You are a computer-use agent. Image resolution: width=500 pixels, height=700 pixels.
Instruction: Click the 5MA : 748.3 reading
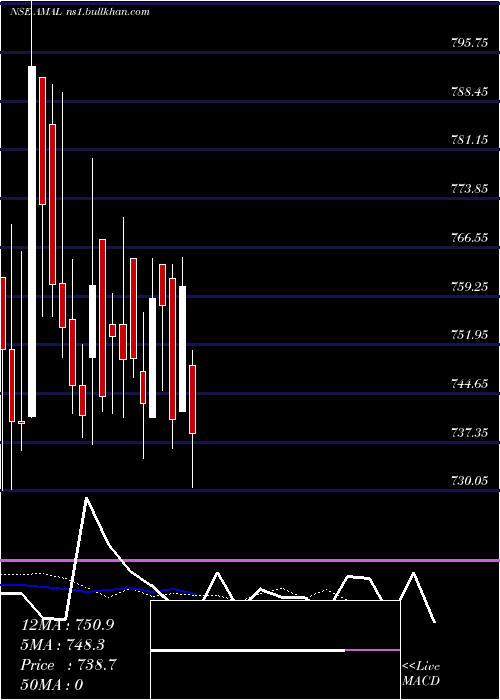coord(63,645)
